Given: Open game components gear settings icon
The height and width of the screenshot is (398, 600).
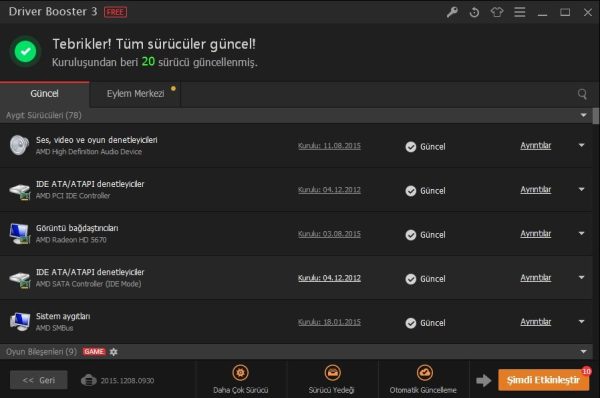Looking at the screenshot, I should [114, 352].
